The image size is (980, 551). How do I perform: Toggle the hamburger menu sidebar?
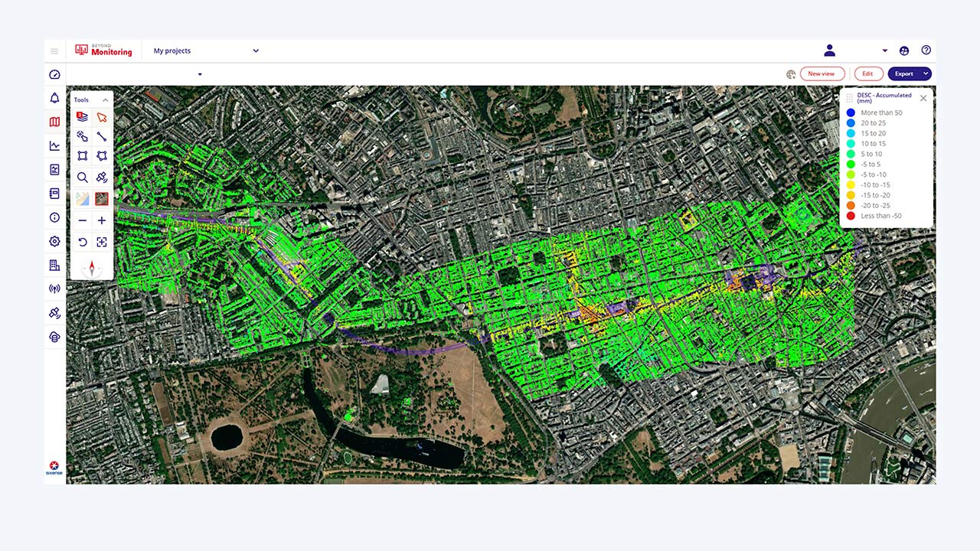pyautogui.click(x=54, y=51)
